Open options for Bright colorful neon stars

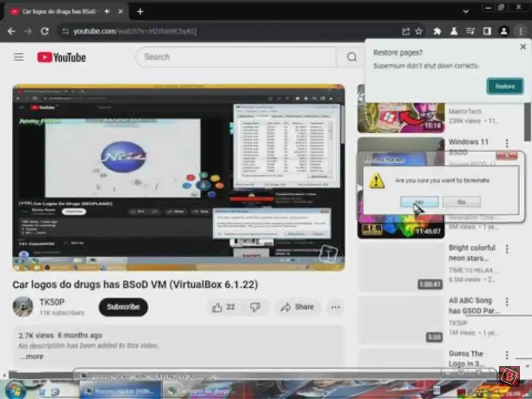[x=507, y=249]
